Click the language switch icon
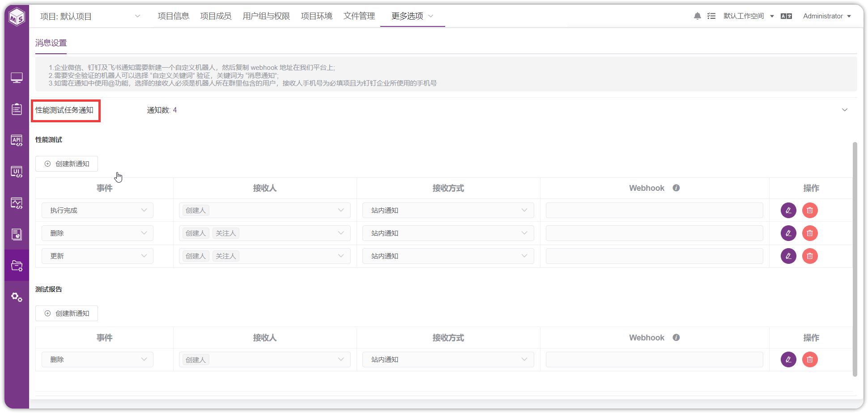This screenshot has width=868, height=413. point(786,16)
